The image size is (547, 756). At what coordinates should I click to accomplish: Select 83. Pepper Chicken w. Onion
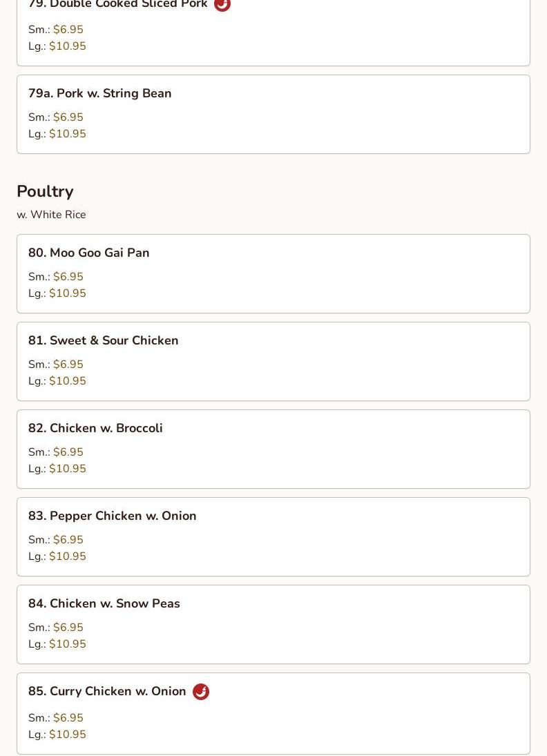click(x=273, y=537)
